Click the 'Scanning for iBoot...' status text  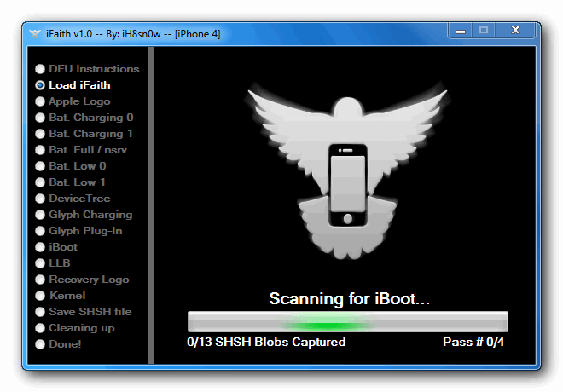pyautogui.click(x=350, y=299)
